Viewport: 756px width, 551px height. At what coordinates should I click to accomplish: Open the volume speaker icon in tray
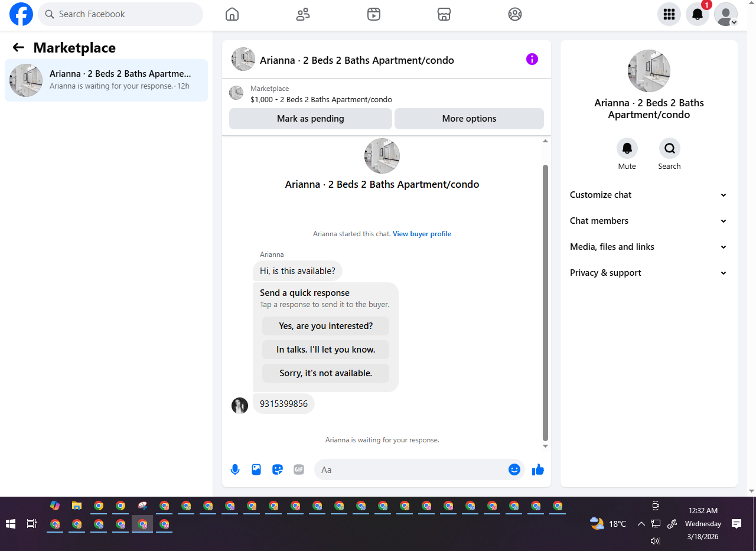(x=655, y=541)
